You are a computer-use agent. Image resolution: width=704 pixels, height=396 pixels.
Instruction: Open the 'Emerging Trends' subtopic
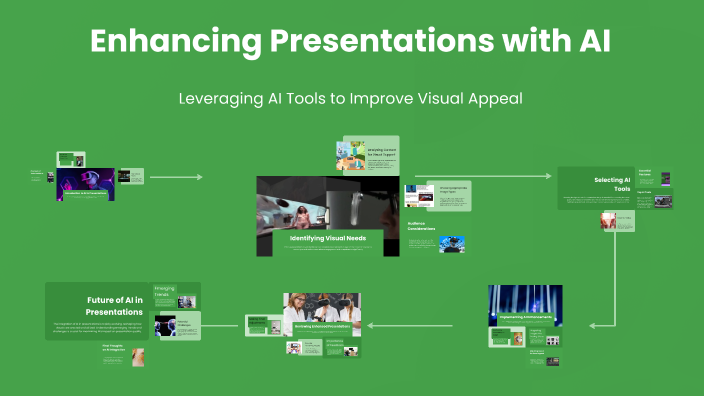175,296
